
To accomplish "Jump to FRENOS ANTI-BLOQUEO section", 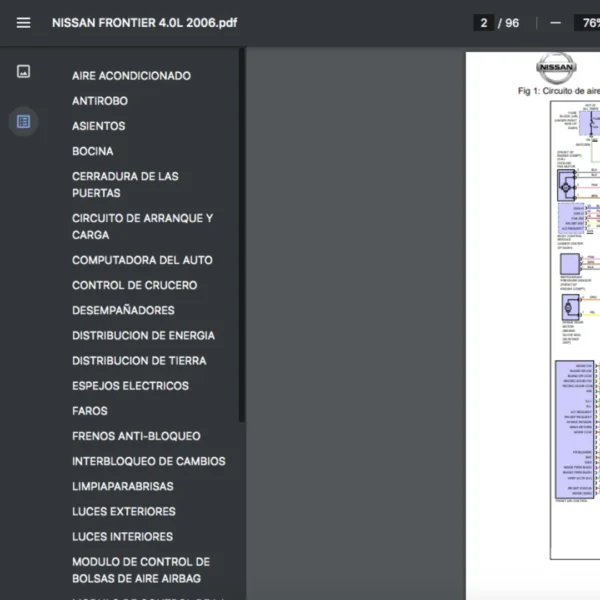I will click(136, 436).
